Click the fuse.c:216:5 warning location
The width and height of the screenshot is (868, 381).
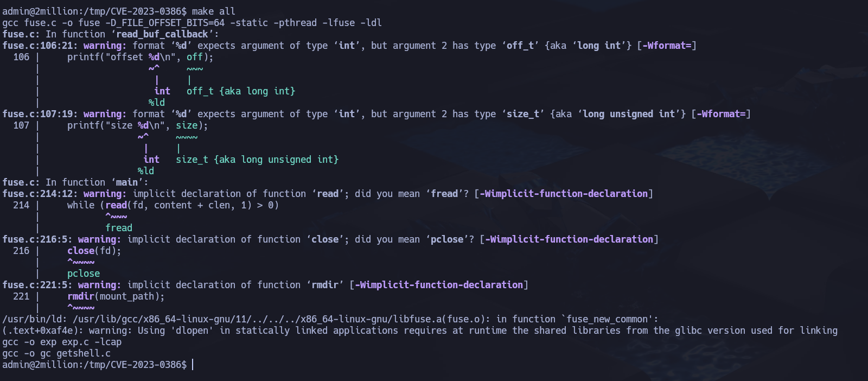pyautogui.click(x=37, y=239)
